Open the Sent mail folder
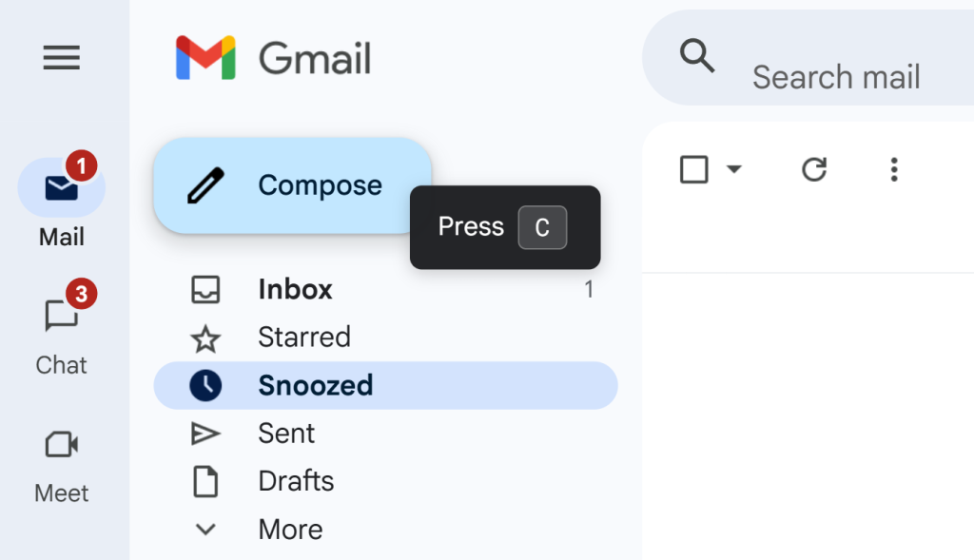974x560 pixels. [285, 434]
